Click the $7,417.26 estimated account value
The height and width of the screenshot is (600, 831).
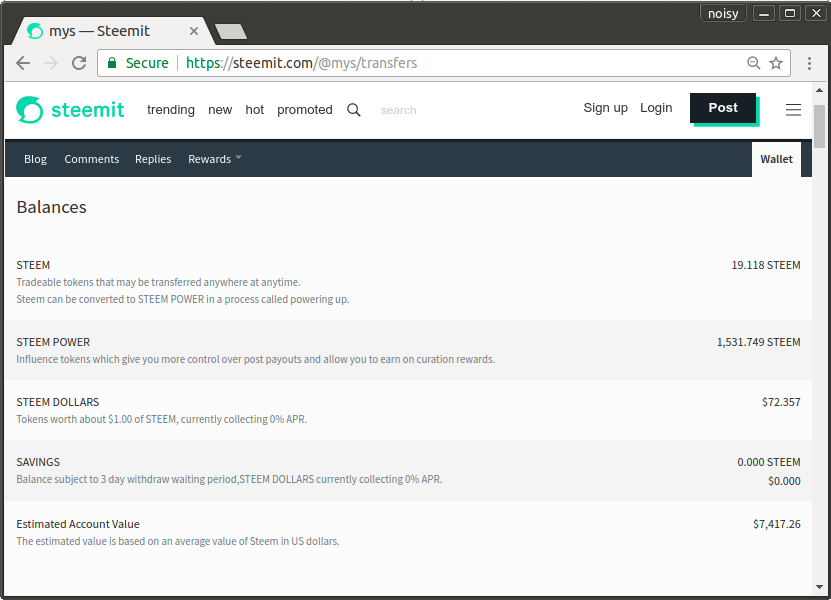[776, 524]
